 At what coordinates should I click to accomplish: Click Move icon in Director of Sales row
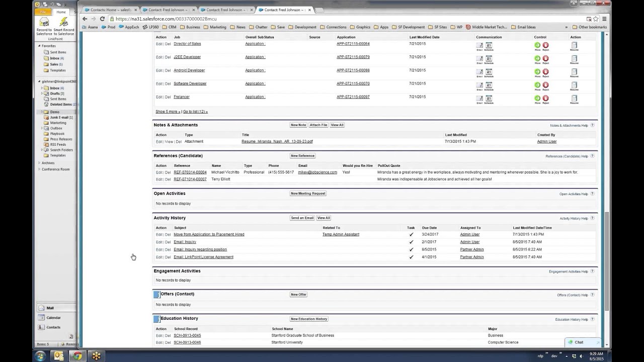(x=537, y=45)
